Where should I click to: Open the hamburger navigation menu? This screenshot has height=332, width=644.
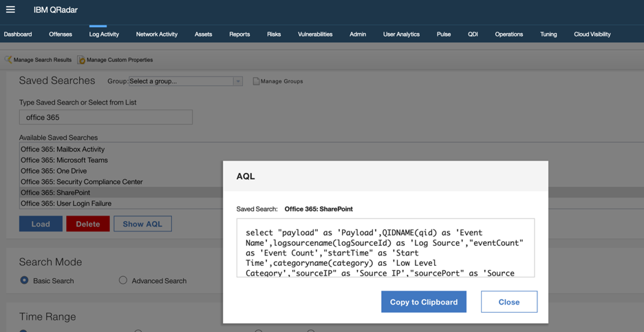coord(10,9)
